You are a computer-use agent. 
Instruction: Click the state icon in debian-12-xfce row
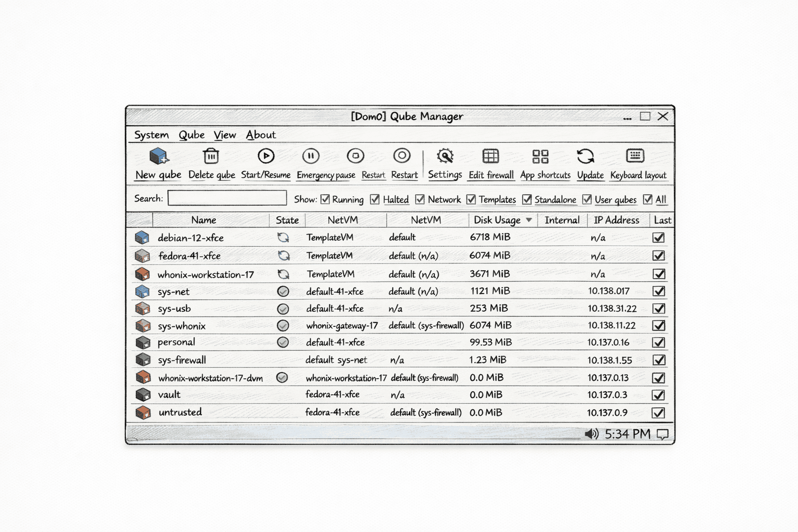(283, 237)
